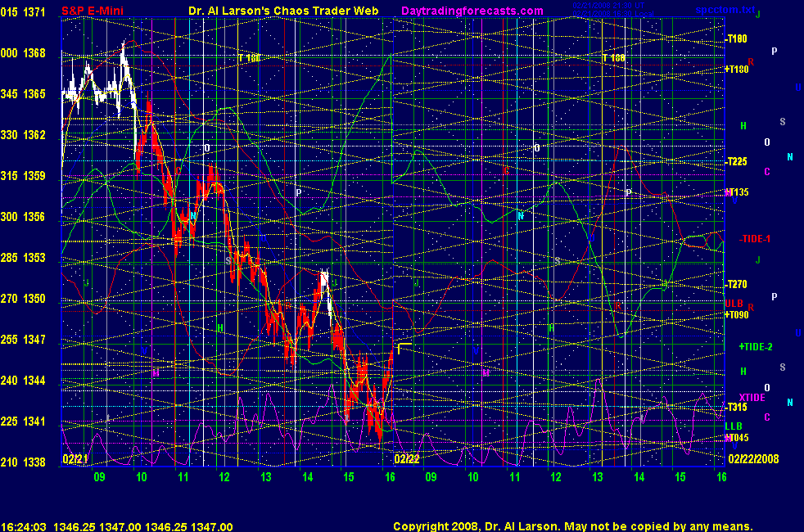Image resolution: width=804 pixels, height=532 pixels.
Task: Select the "T135" level label
Action: click(x=739, y=192)
